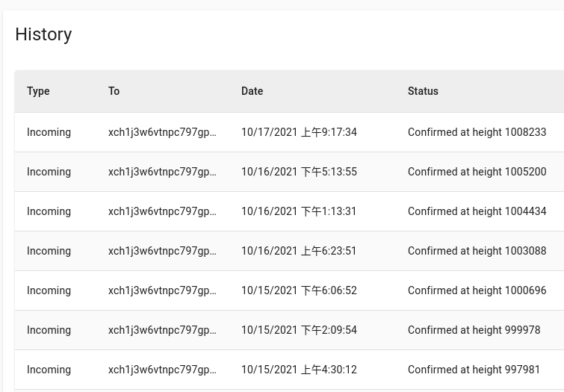Select the row confirmed at height 1000696

(x=289, y=290)
